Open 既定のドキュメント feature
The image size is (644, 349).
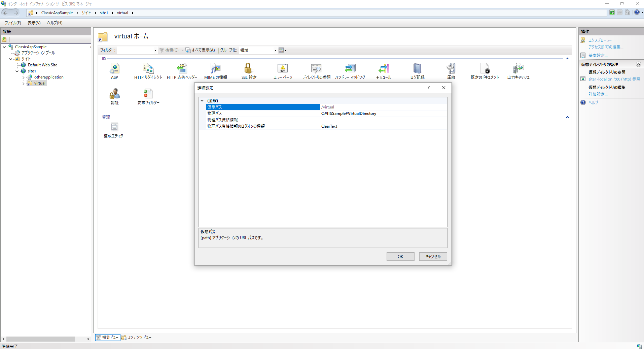[485, 71]
